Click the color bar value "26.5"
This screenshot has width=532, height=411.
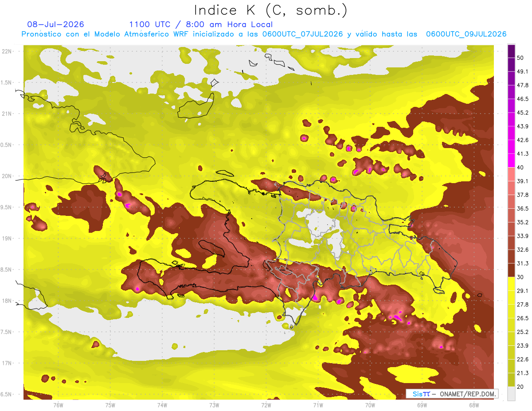[524, 318]
